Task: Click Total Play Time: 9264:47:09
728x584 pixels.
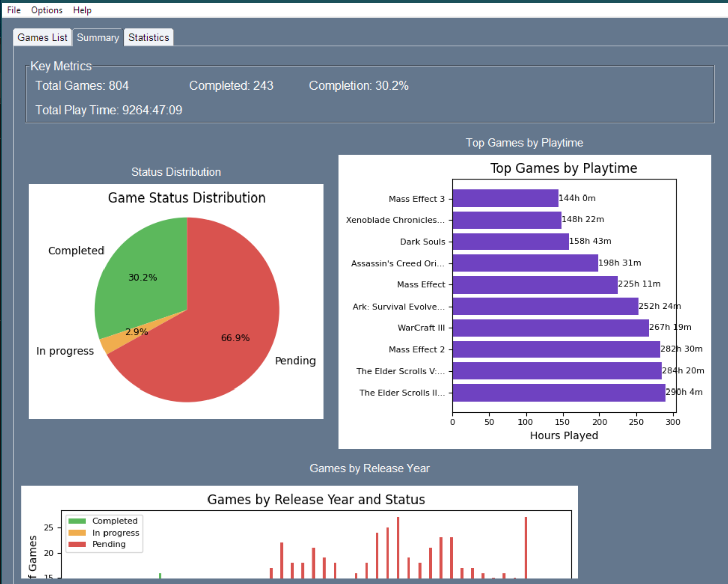Action: pos(109,110)
